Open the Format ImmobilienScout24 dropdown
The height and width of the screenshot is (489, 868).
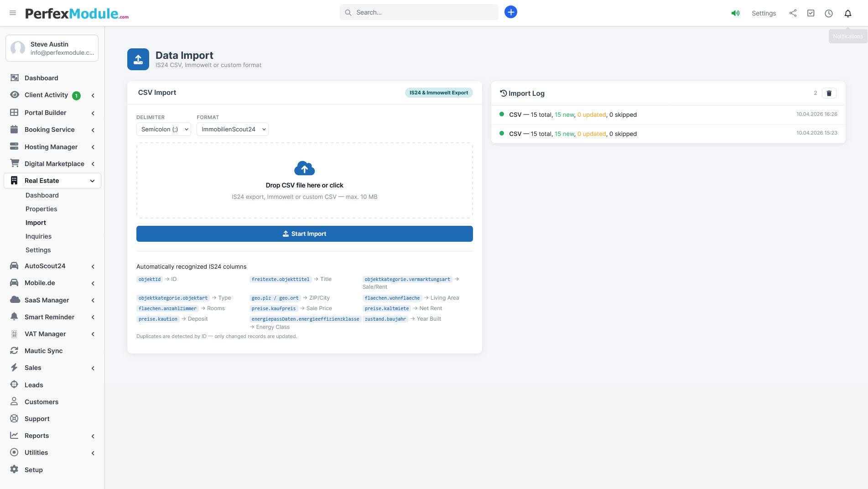coord(232,130)
